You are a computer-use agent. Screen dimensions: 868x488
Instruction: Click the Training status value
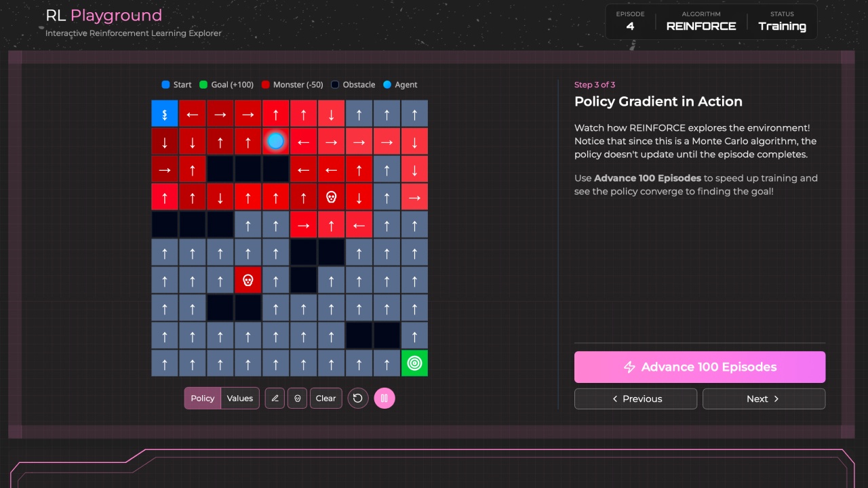tap(782, 26)
